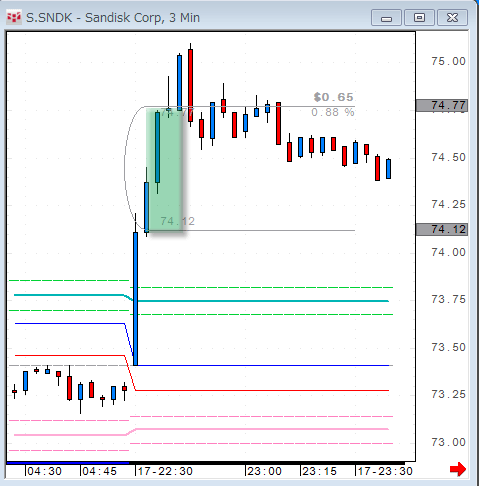Click the red scroll-right arrow

point(458,469)
